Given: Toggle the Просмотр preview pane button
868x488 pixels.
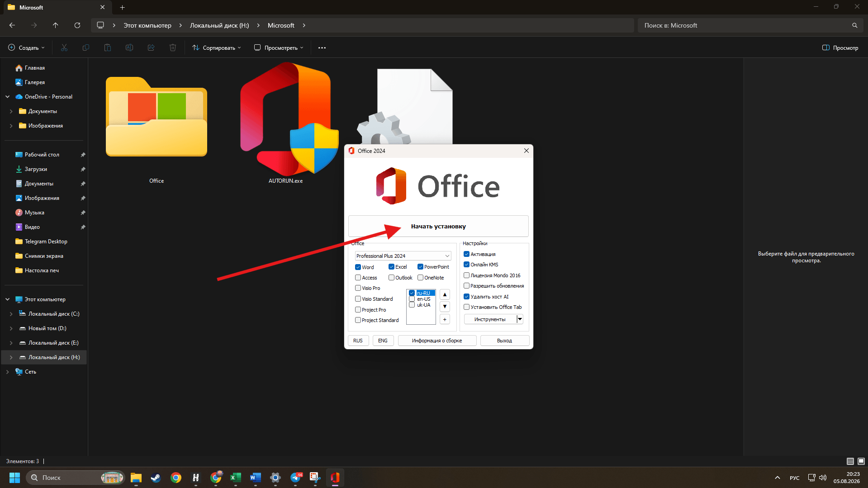Looking at the screenshot, I should coord(840,47).
